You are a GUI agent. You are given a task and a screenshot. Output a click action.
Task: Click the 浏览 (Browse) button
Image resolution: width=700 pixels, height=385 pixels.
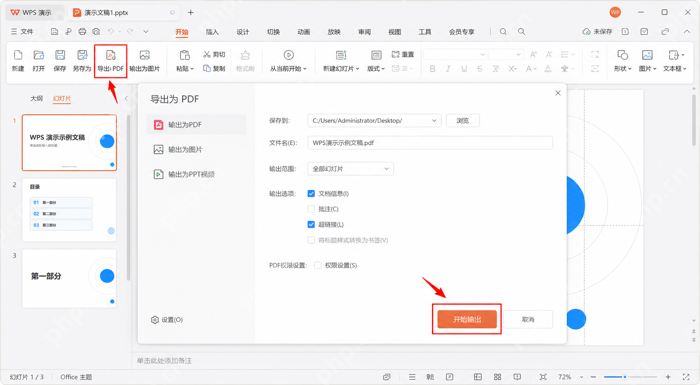pos(463,121)
